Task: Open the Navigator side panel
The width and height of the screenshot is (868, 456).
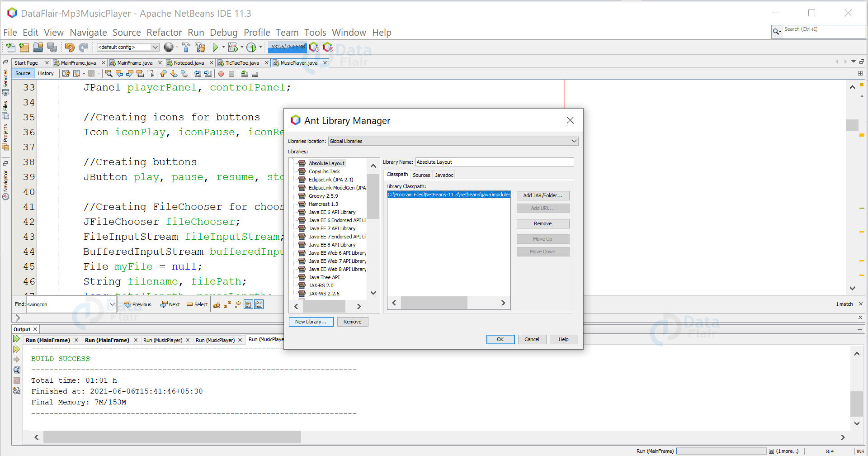Action: tap(5, 185)
